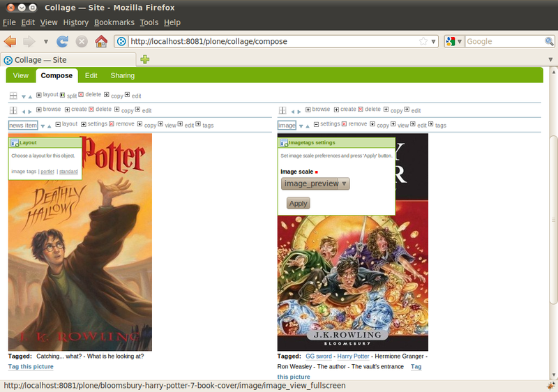Click the Firefox Reload page icon
Screen dimensions: 558x392
coord(63,41)
